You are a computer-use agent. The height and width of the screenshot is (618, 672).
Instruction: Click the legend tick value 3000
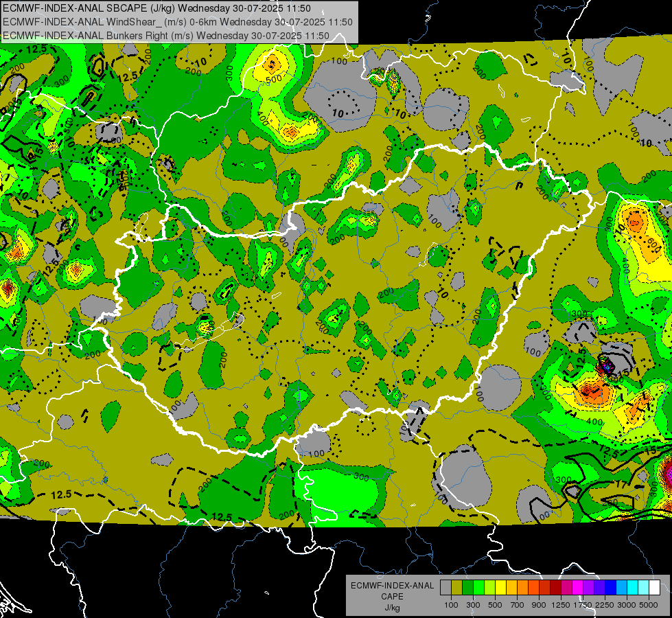tap(627, 605)
